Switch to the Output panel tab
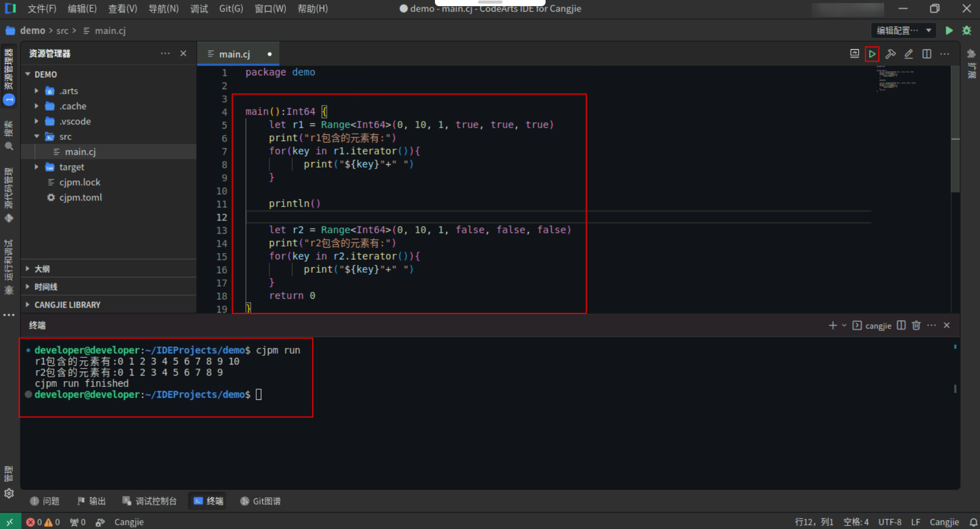Viewport: 980px width, 529px height. (x=91, y=501)
